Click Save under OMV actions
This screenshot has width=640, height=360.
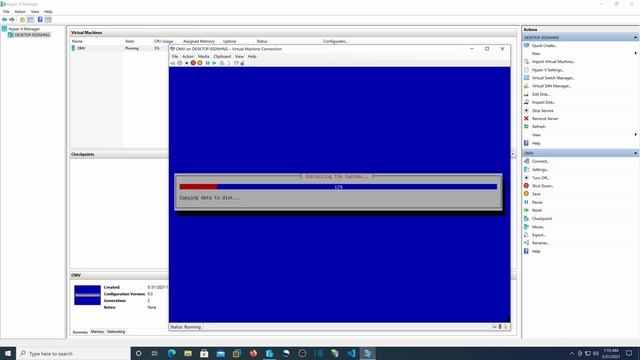point(536,194)
